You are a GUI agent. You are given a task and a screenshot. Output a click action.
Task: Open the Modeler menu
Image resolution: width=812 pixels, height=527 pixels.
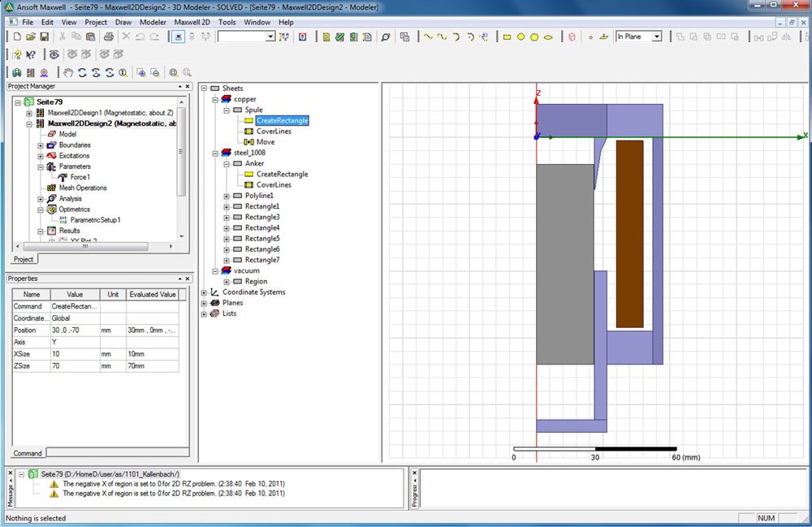(153, 22)
